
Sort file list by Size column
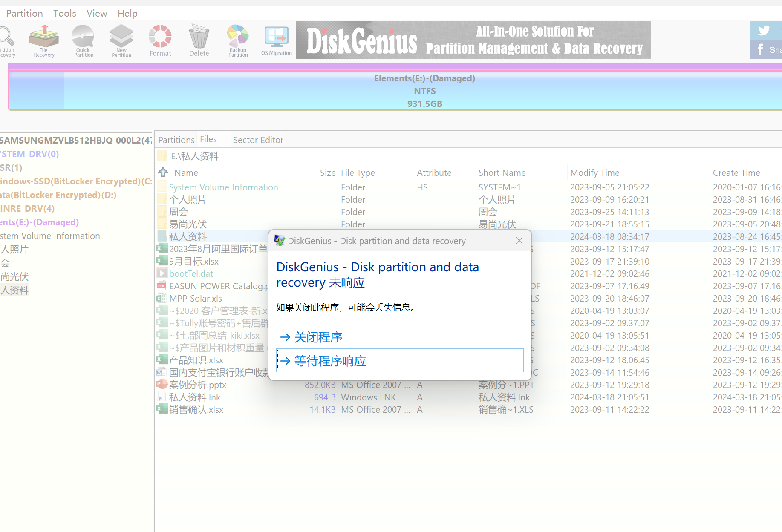tap(328, 173)
